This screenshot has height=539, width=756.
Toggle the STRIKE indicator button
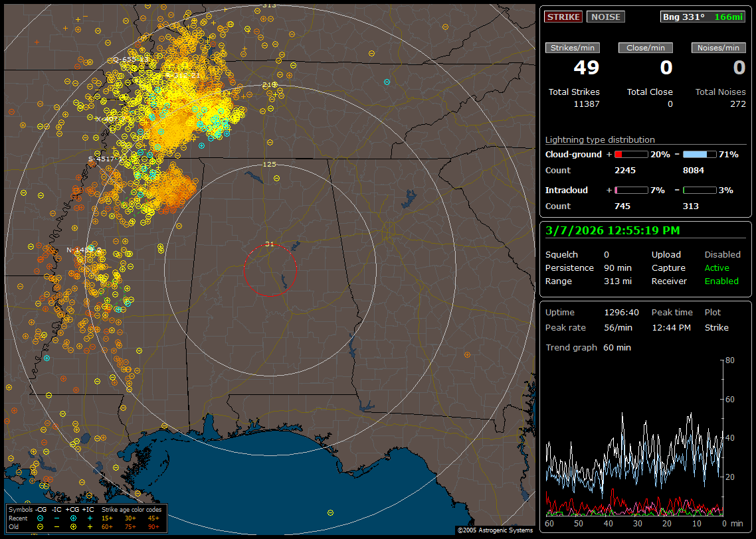(x=563, y=17)
